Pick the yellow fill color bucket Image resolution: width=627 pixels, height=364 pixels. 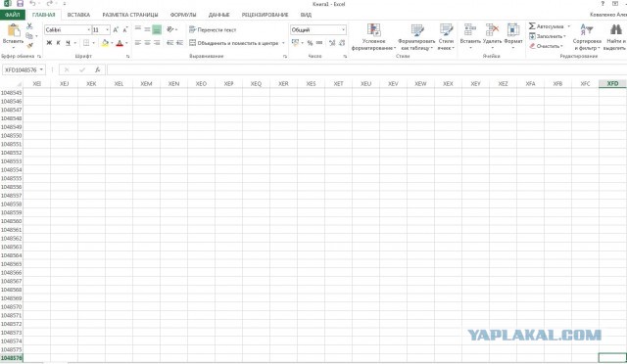(x=105, y=43)
